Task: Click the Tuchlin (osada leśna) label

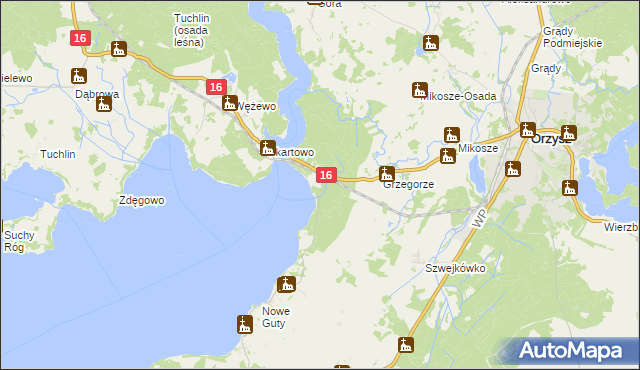Action: [x=191, y=30]
